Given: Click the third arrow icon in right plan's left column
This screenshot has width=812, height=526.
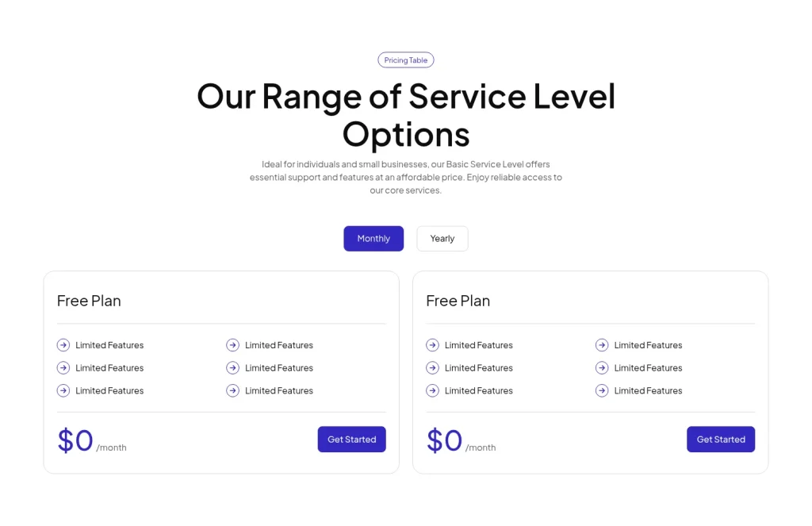Looking at the screenshot, I should 433,390.
